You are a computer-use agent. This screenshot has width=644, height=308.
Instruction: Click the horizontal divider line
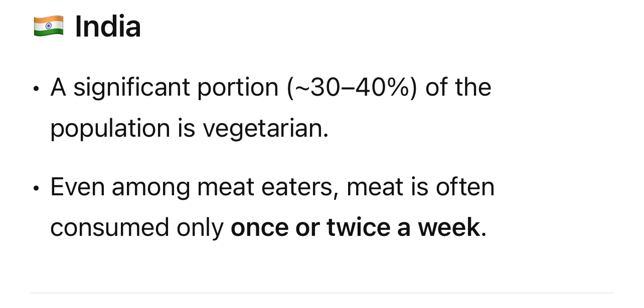coord(321,293)
